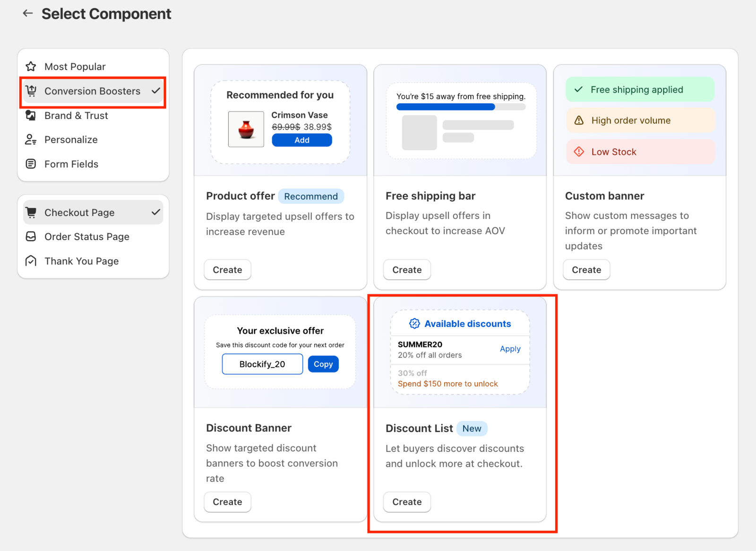Click the Thank You Page icon
The width and height of the screenshot is (756, 551).
click(31, 261)
